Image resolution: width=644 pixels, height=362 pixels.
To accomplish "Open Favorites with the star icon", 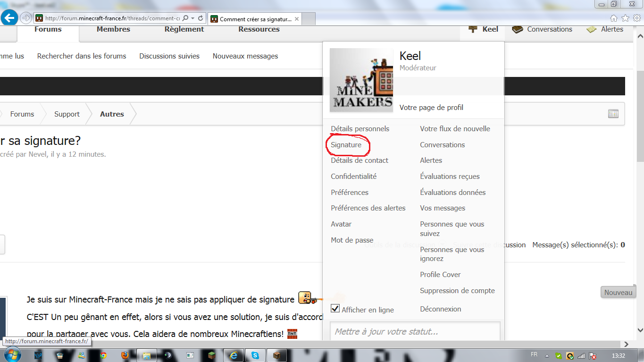I will [625, 18].
